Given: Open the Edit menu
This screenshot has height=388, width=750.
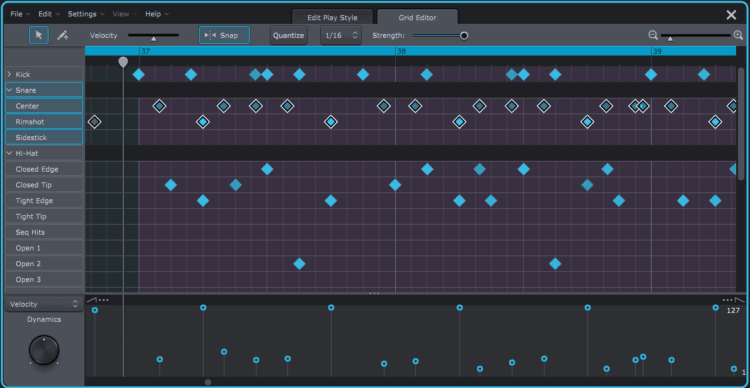Looking at the screenshot, I should coord(49,14).
